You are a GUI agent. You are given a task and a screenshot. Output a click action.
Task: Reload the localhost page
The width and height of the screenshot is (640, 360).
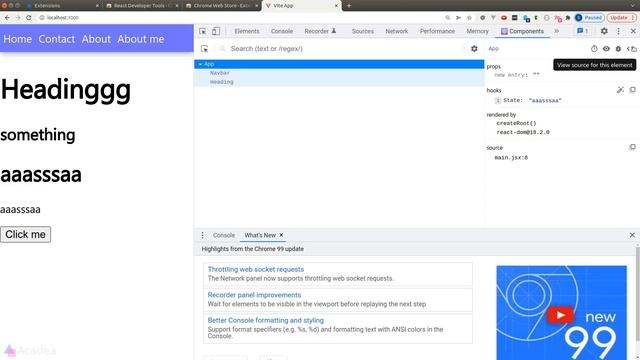pos(29,18)
